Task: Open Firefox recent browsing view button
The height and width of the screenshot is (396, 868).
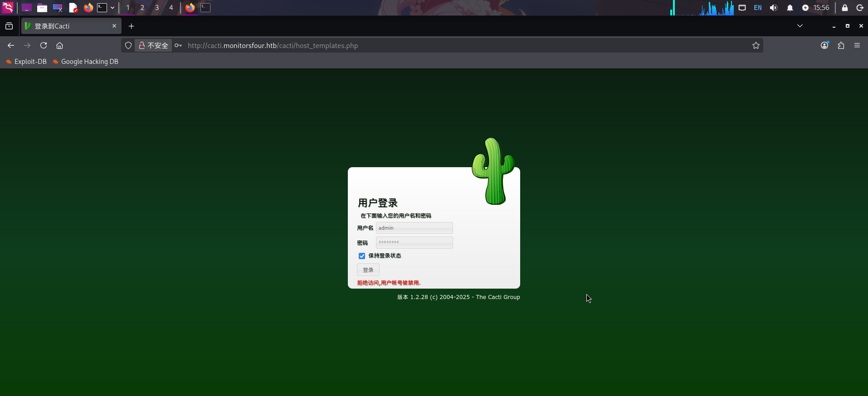Action: click(9, 26)
